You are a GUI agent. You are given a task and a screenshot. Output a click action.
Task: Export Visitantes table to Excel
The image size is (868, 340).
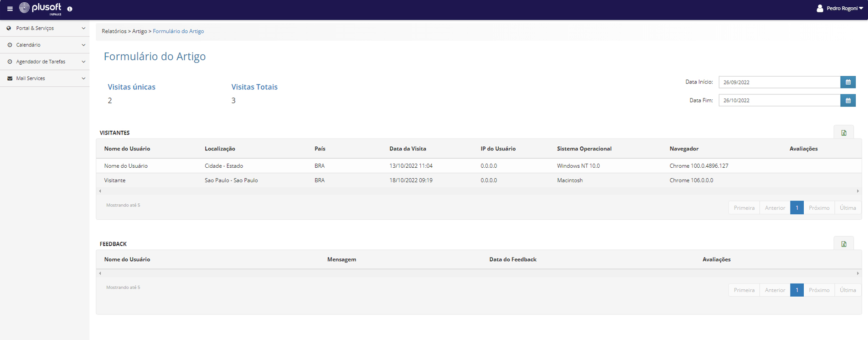tap(844, 133)
